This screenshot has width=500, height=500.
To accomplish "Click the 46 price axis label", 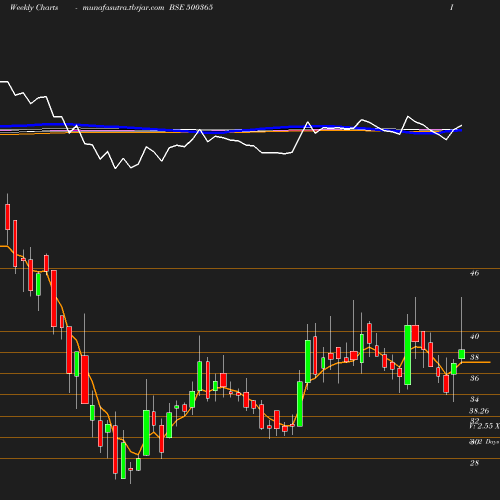I will click(474, 273).
